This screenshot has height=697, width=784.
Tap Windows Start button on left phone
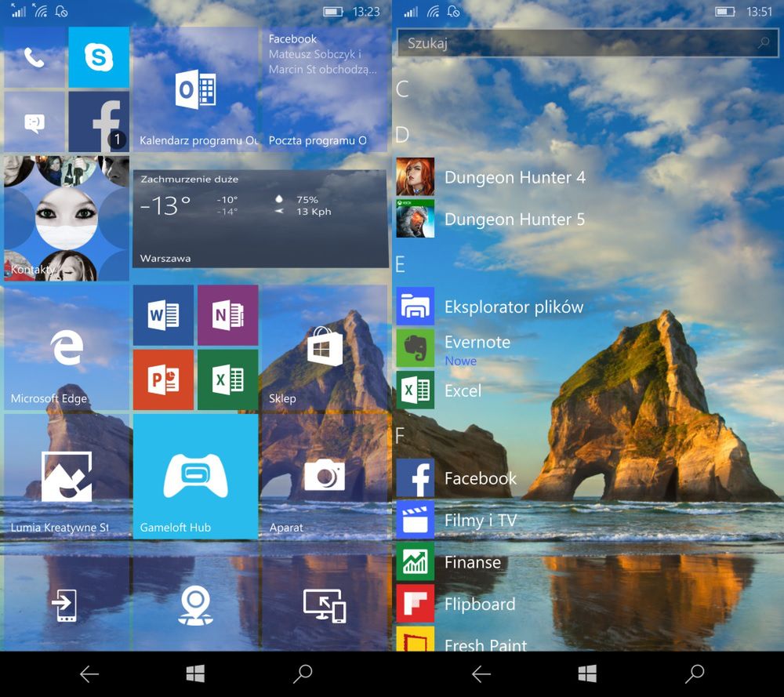(195, 673)
